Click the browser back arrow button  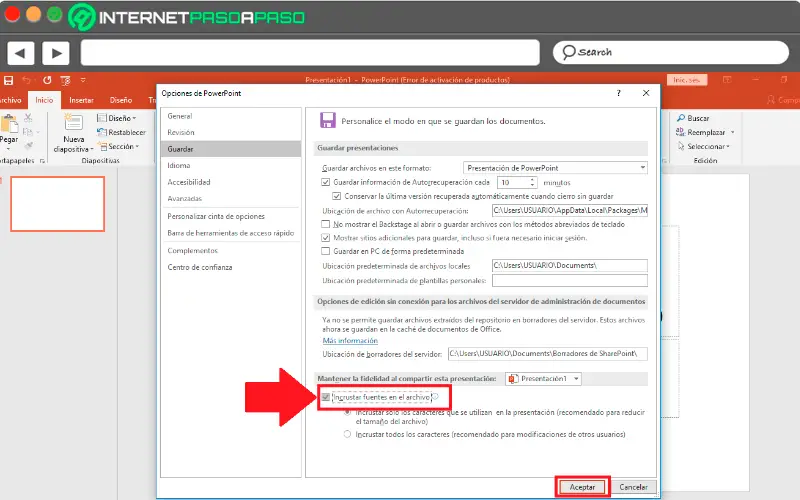(x=20, y=53)
